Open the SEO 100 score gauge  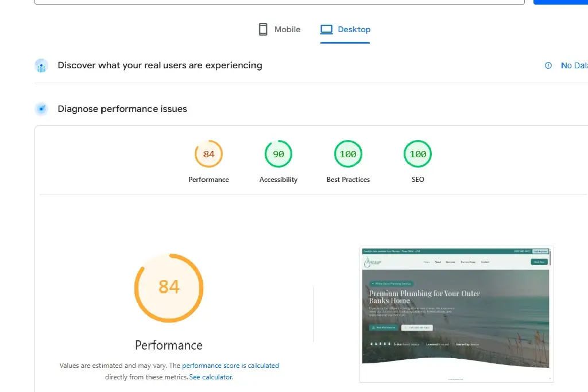(418, 154)
